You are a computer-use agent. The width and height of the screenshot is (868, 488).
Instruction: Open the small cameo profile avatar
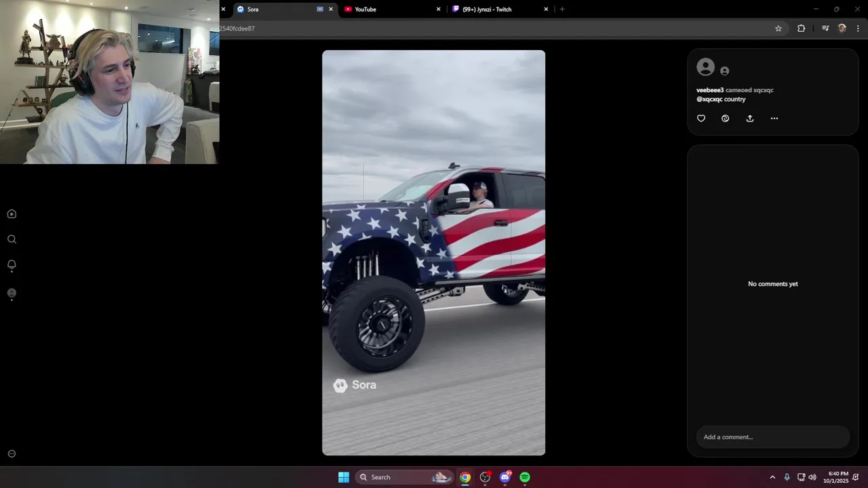pyautogui.click(x=725, y=71)
